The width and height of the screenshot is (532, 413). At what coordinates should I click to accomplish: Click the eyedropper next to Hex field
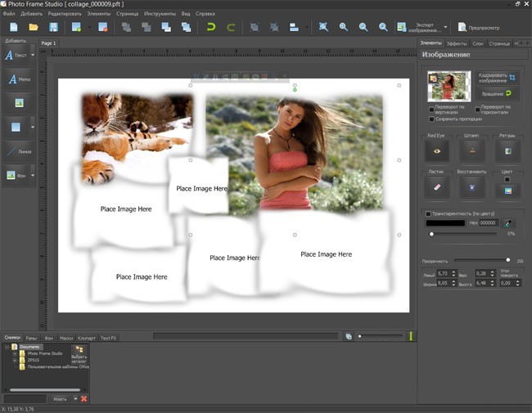pyautogui.click(x=508, y=222)
